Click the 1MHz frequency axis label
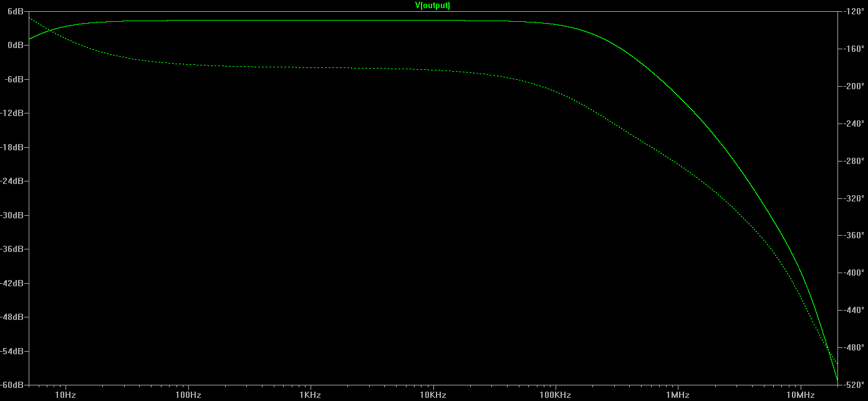 677,395
